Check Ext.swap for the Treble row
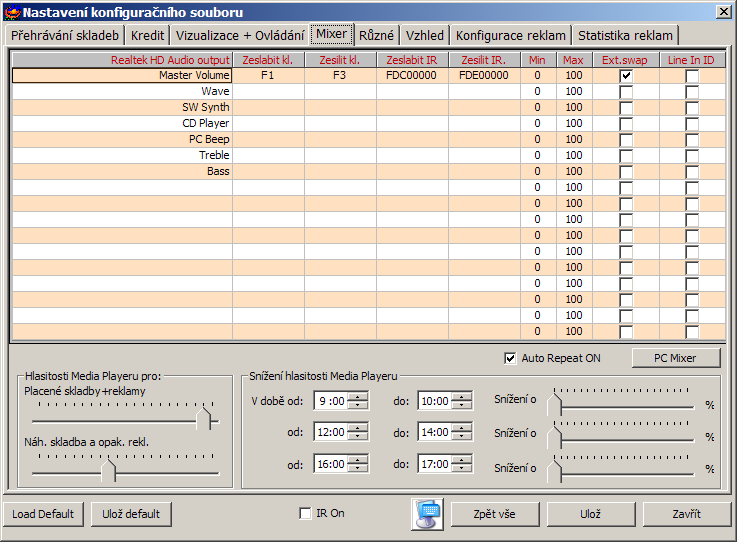The width and height of the screenshot is (737, 542). (626, 156)
